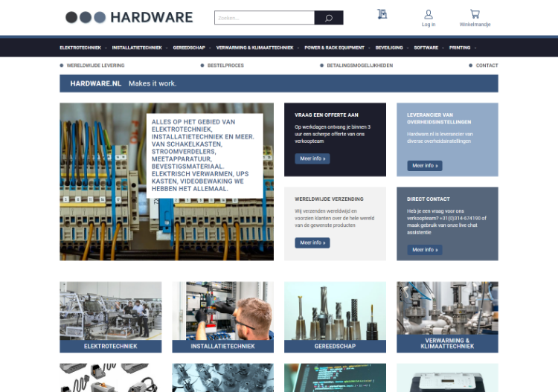The image size is (558, 392).
Task: Open the Elektrotechniek category image
Action: pos(111,311)
